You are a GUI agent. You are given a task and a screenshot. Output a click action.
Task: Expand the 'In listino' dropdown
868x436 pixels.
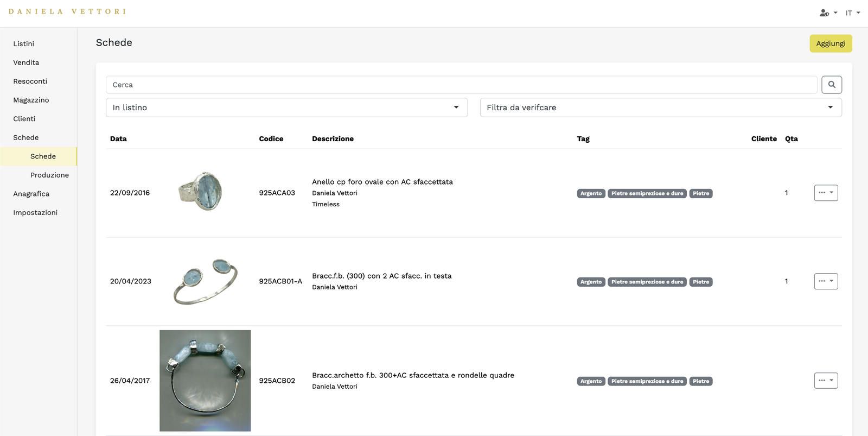coord(286,108)
